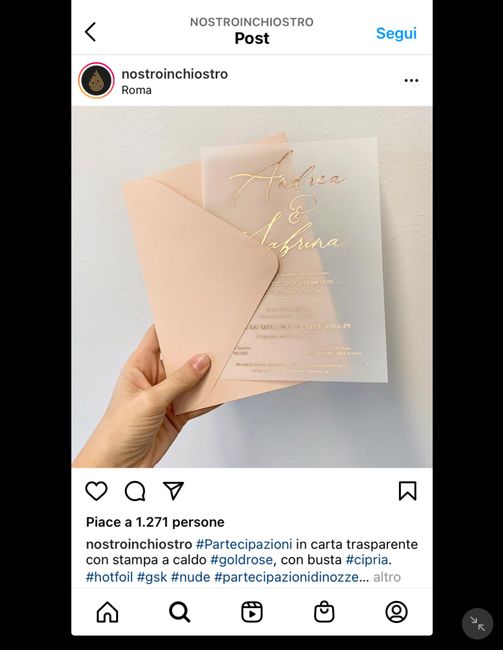Viewport: 503px width, 650px height.
Task: Tap the Segui follow button
Action: pos(396,34)
